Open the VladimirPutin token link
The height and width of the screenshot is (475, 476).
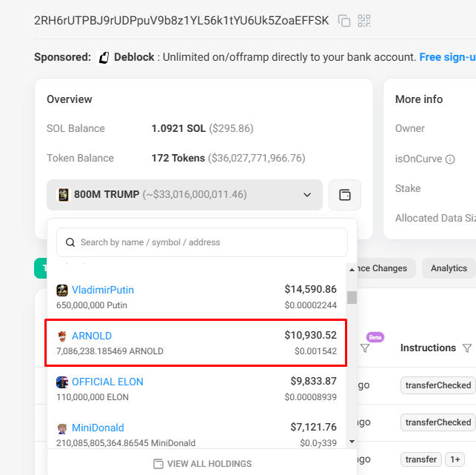[103, 290]
